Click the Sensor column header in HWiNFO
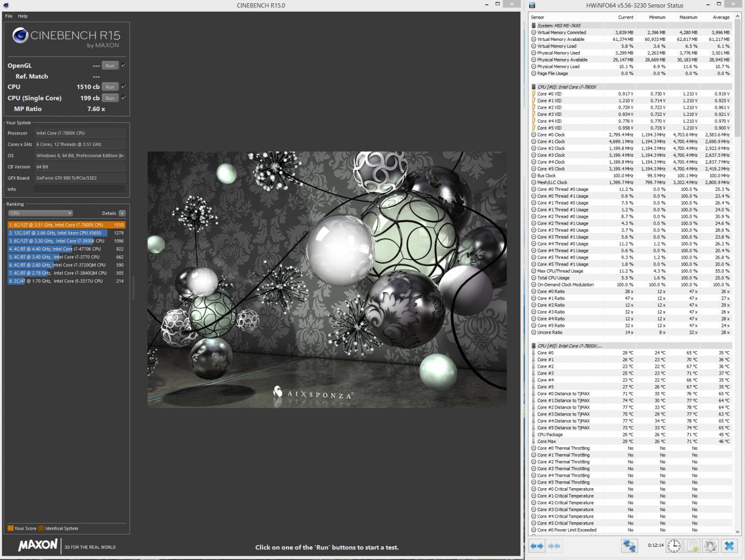This screenshot has width=745, height=560. click(x=567, y=18)
